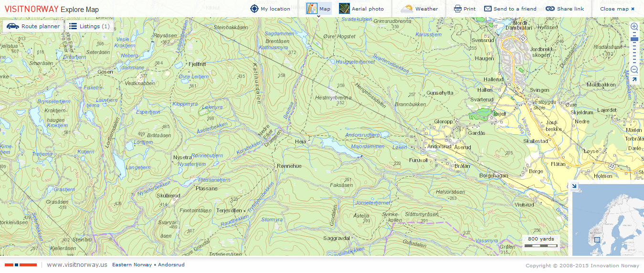The height and width of the screenshot is (273, 644).
Task: Close the map with Close map
Action: 617,9
